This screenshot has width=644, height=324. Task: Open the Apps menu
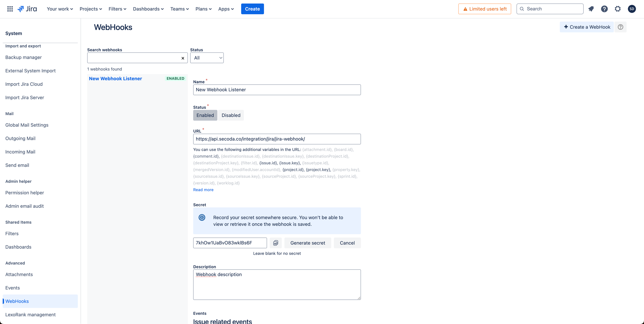click(226, 9)
